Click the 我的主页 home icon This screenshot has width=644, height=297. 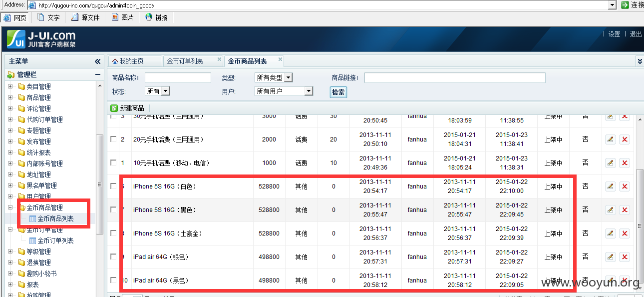point(115,61)
